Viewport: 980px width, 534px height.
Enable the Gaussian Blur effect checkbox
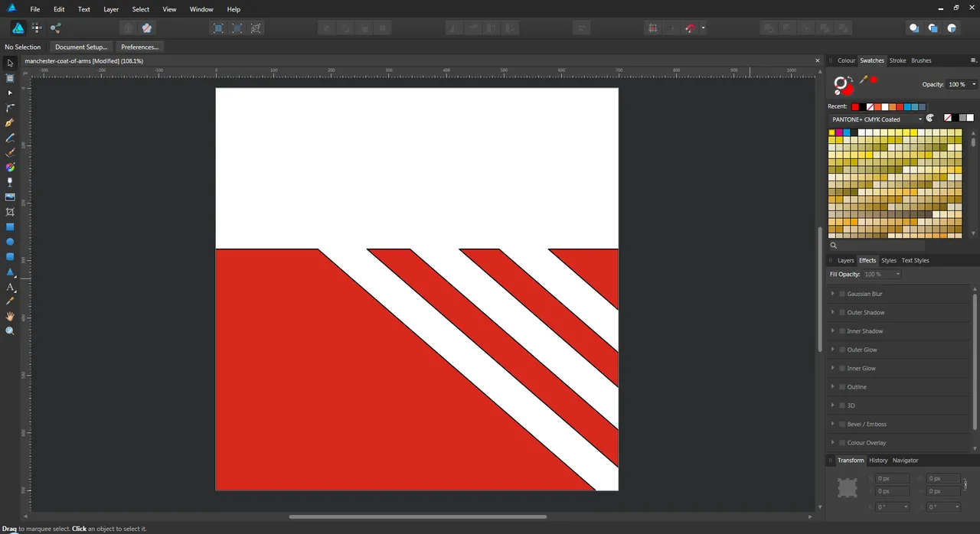842,294
